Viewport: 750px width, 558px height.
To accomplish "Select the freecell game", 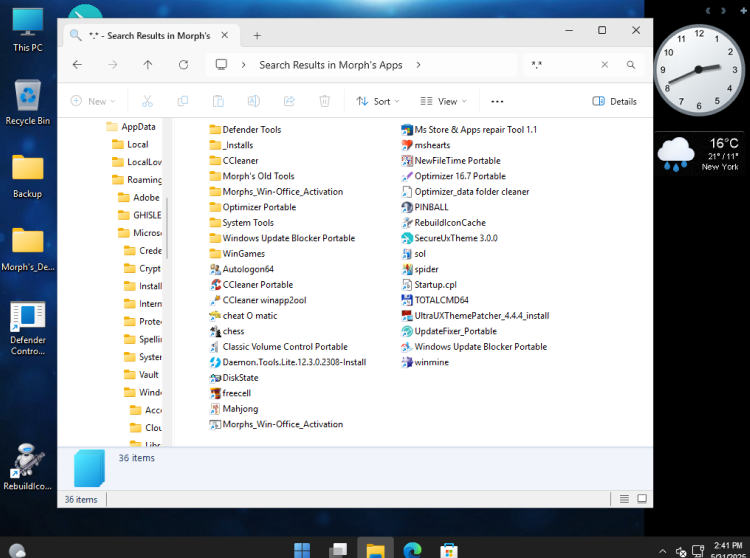I will point(231,393).
